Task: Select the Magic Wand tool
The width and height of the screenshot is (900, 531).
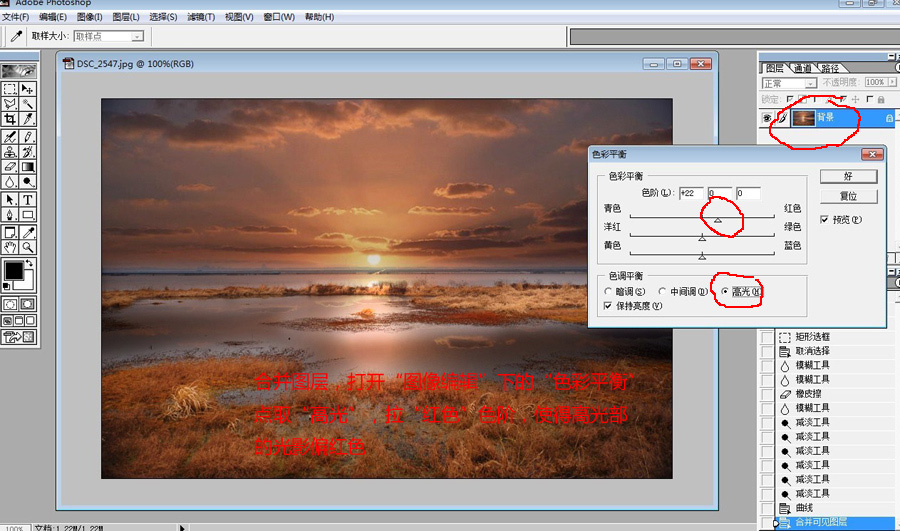Action: (x=28, y=104)
